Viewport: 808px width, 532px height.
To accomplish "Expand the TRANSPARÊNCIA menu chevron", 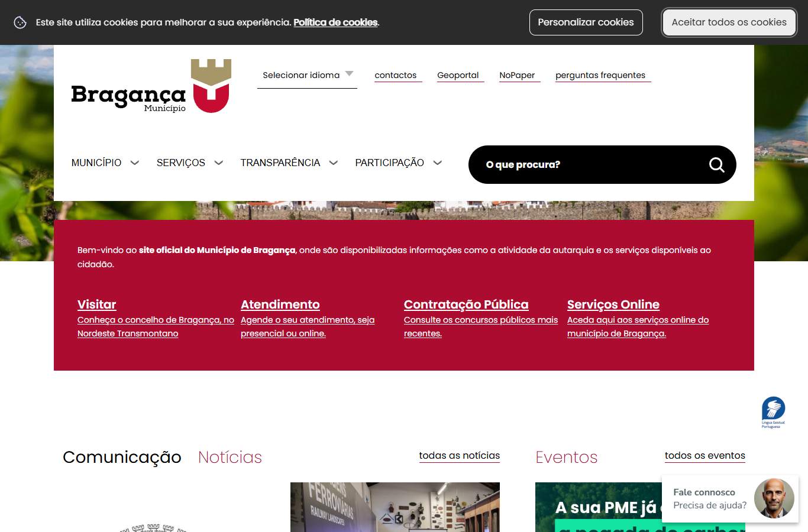I will coord(334,163).
